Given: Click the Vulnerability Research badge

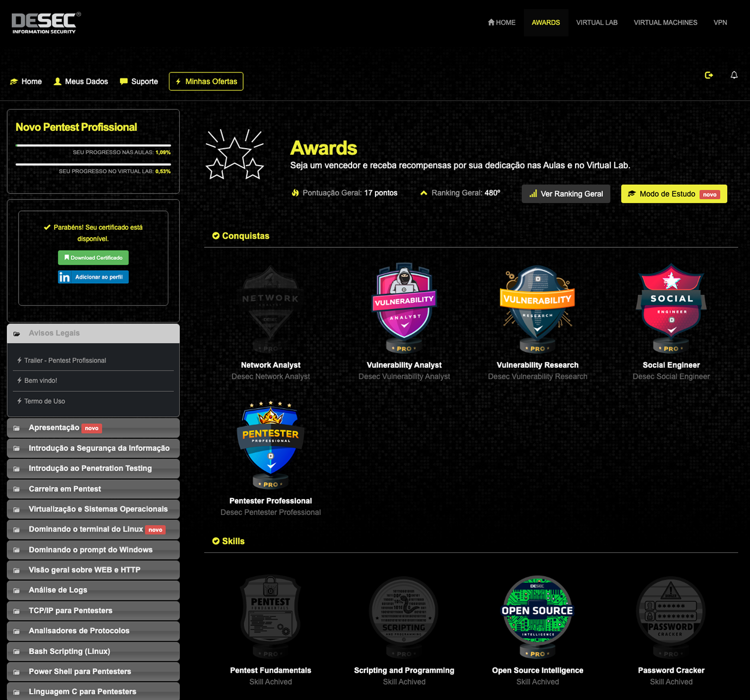Looking at the screenshot, I should tap(538, 309).
